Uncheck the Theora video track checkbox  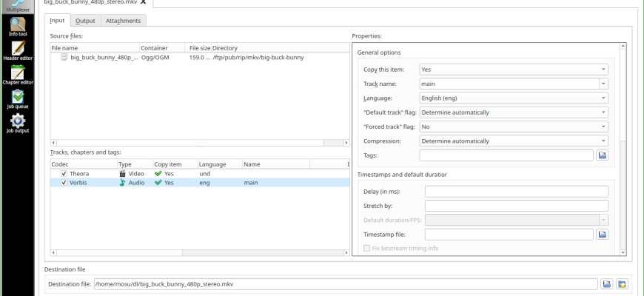(x=64, y=174)
